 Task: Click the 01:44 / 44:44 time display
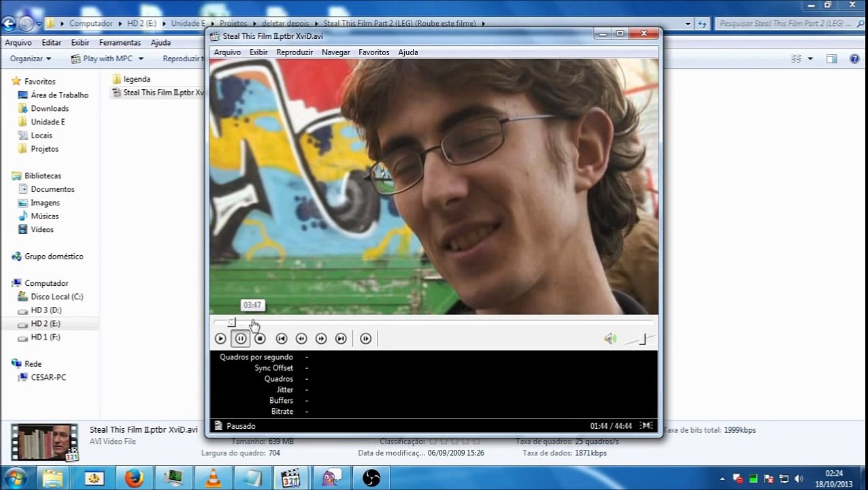[x=611, y=426]
